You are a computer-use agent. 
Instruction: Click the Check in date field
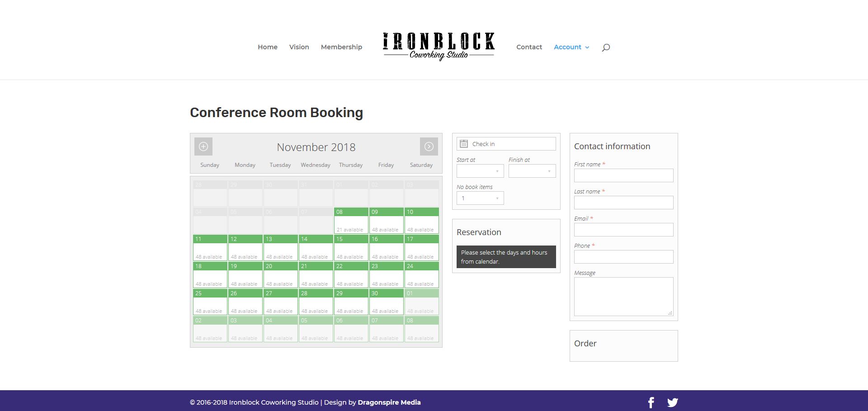pos(506,144)
